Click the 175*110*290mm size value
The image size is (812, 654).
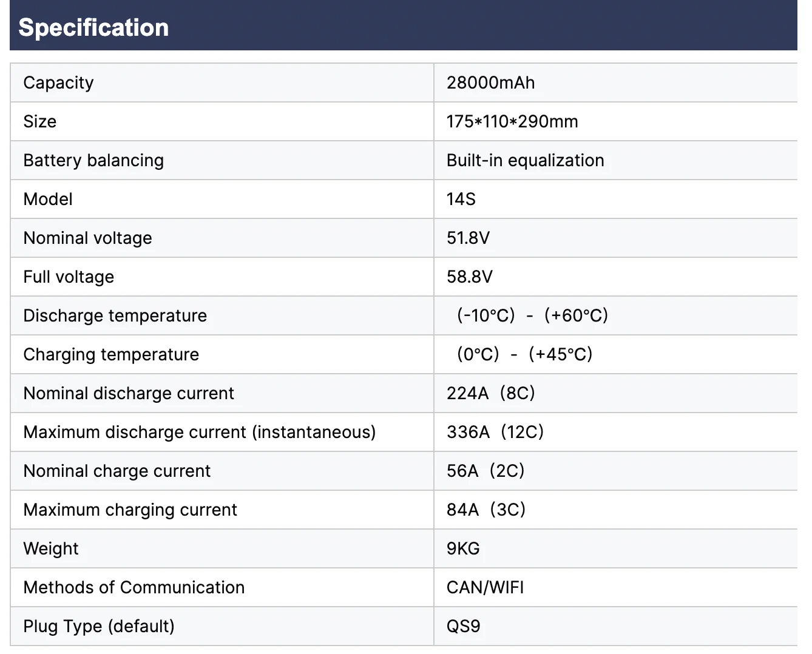[x=512, y=121]
